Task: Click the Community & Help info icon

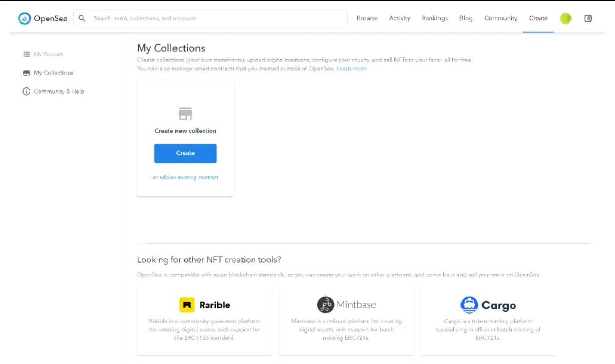Action: [27, 92]
